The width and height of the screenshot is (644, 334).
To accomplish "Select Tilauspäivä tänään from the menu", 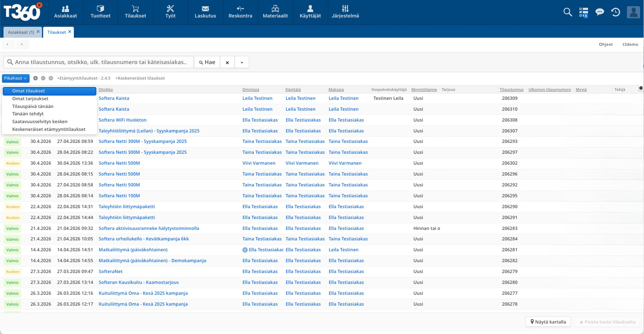I will click(49, 106).
